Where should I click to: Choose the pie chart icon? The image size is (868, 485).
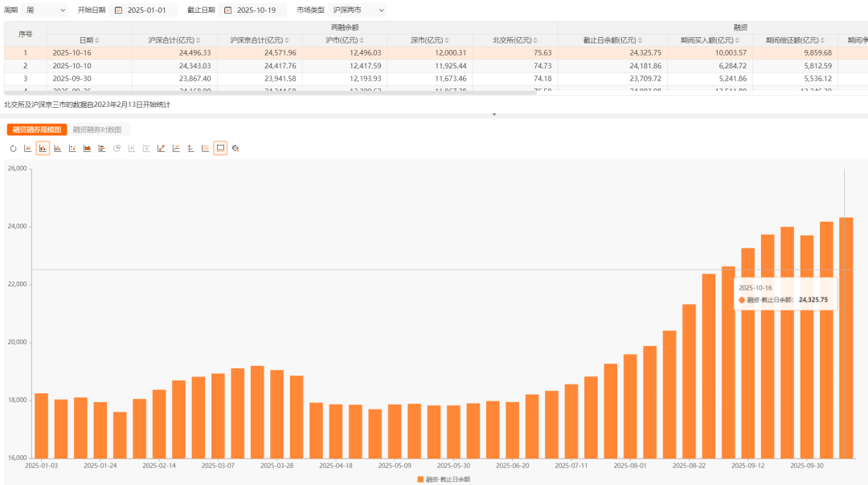click(x=117, y=149)
